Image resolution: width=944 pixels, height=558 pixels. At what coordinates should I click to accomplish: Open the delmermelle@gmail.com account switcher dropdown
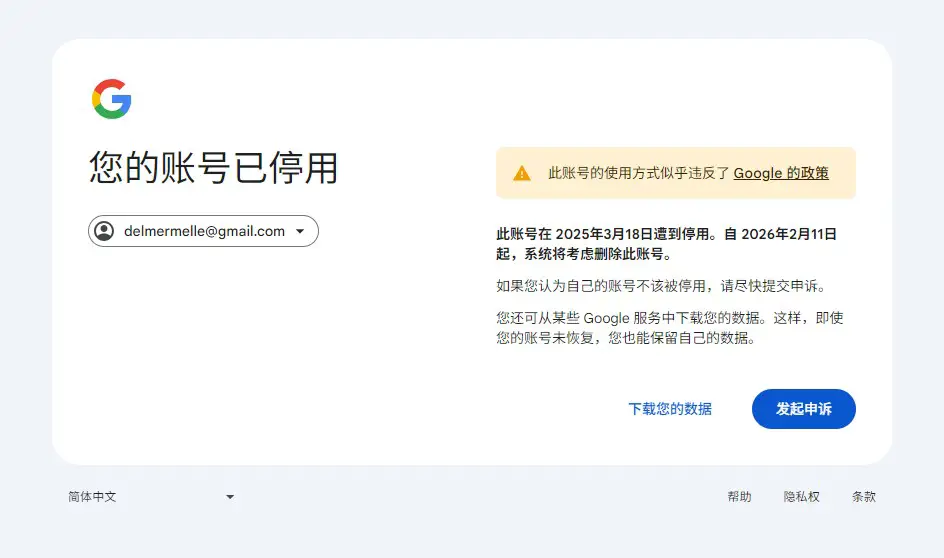203,231
